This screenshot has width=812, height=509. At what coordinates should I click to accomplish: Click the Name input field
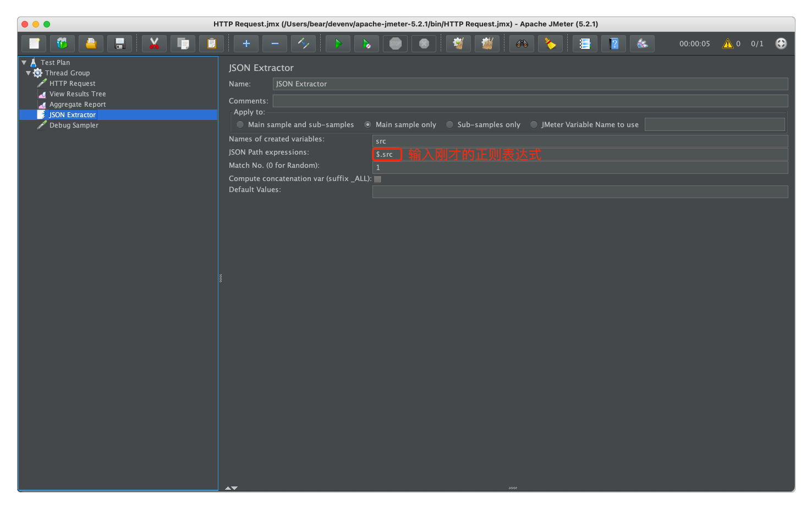click(530, 84)
